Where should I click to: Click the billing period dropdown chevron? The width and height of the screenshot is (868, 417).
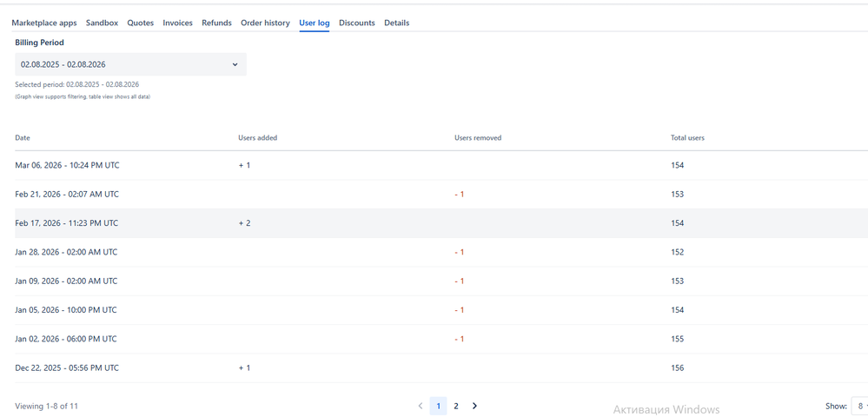pos(235,64)
